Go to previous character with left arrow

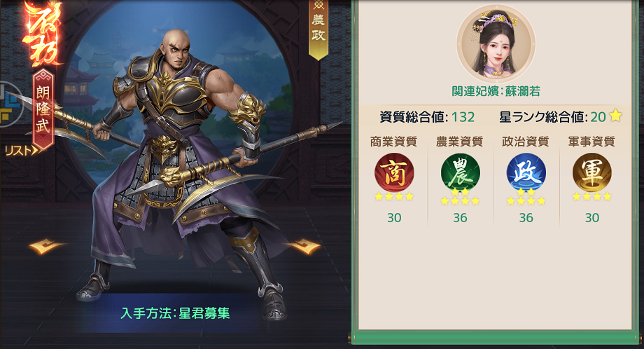[x=47, y=246]
